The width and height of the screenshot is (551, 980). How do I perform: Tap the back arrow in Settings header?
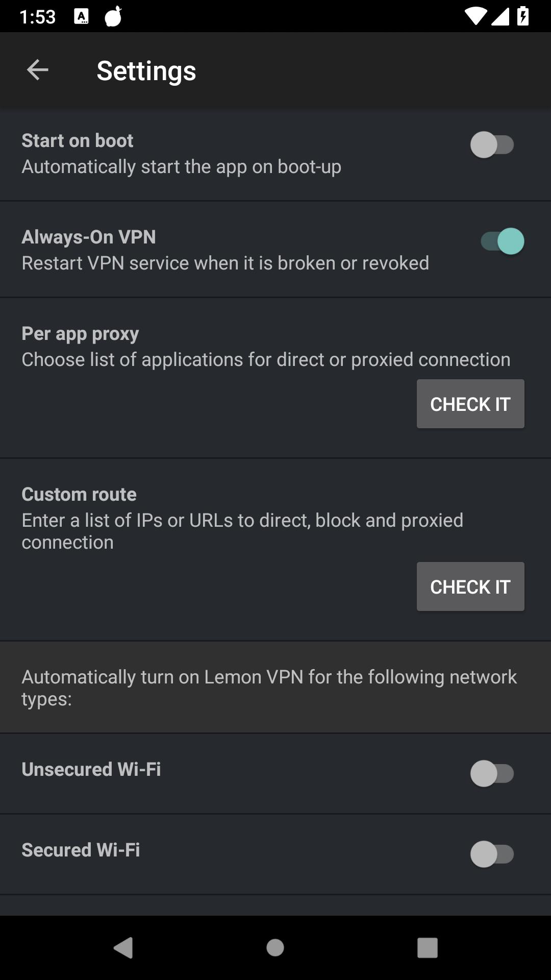point(37,70)
